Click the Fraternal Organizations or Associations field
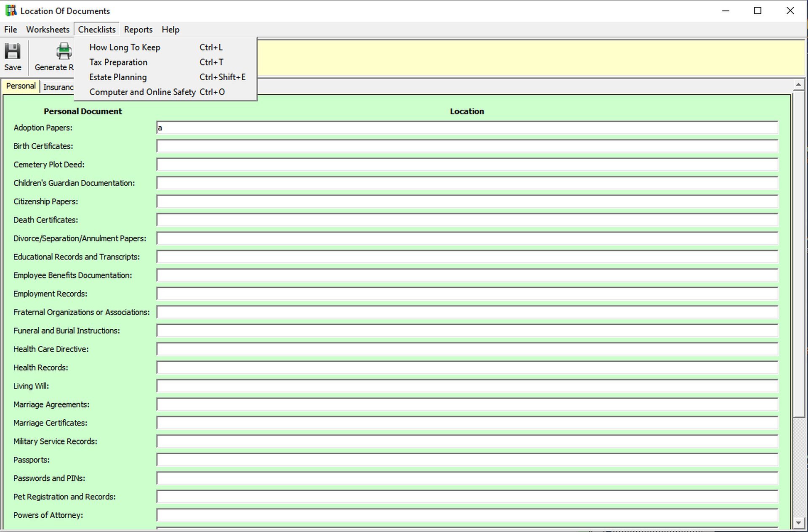Image resolution: width=808 pixels, height=532 pixels. tap(467, 312)
